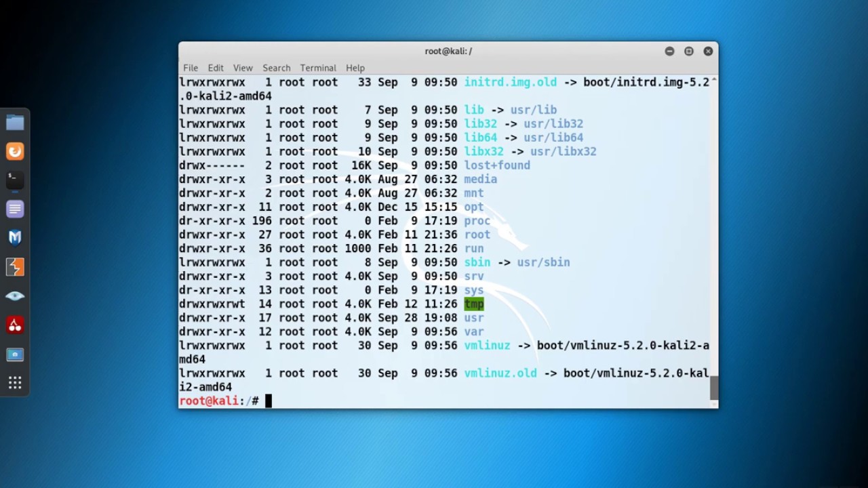Click the 'opt' directory name
Screen dimensions: 868x488
pyautogui.click(x=474, y=207)
